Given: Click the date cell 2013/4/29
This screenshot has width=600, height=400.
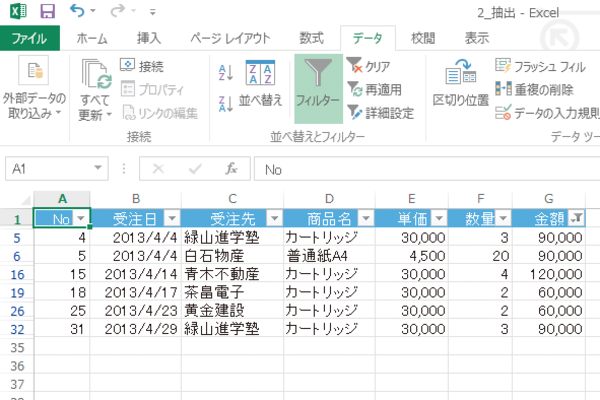Looking at the screenshot, I should 135,329.
